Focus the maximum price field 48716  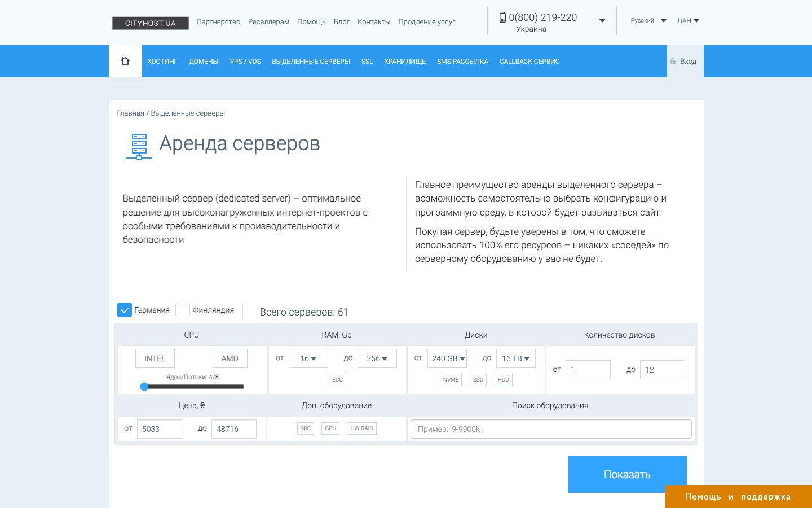coord(234,429)
